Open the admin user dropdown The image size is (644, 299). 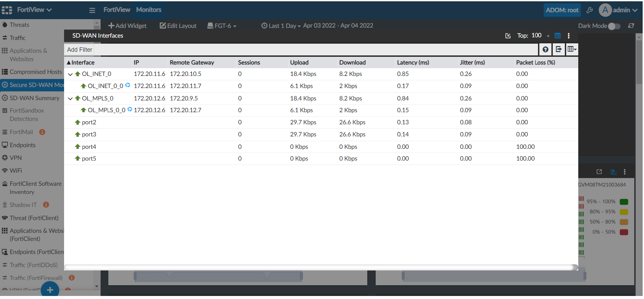625,10
